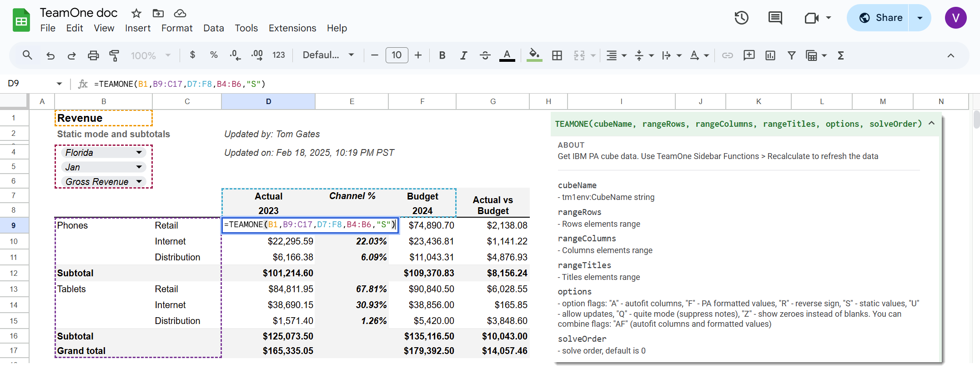Move the document to a folder

point(158,13)
